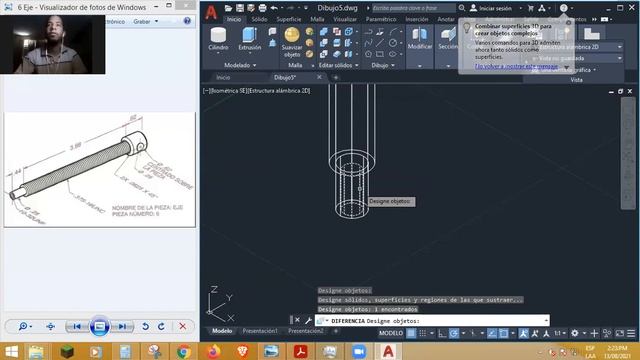Click the Save As icon in quick access toolbar
640x360 pixels.
point(251,8)
